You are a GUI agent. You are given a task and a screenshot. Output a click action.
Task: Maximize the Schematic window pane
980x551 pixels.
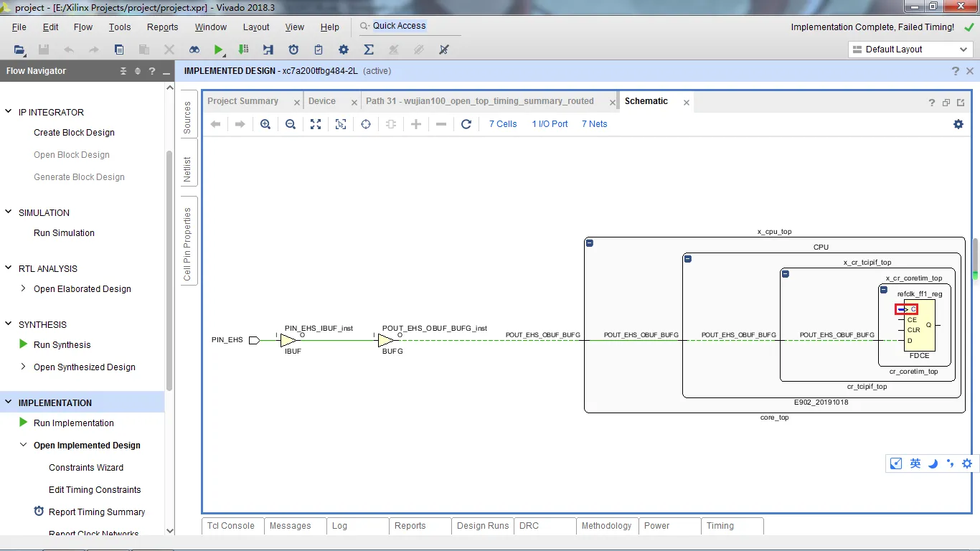pyautogui.click(x=946, y=103)
